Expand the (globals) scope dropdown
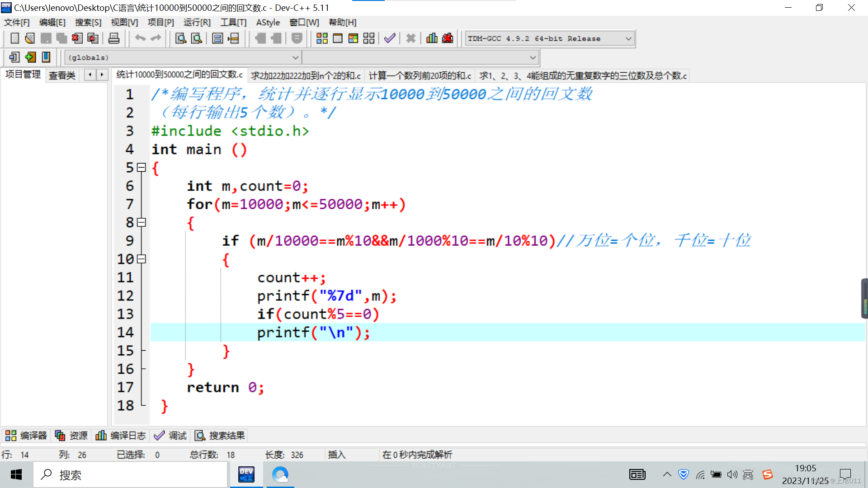This screenshot has height=488, width=868. point(295,57)
